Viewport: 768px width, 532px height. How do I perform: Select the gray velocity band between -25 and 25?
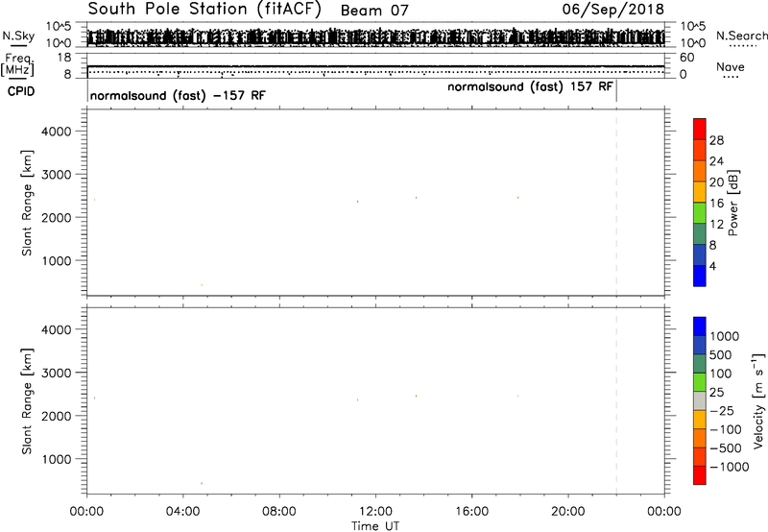click(700, 401)
